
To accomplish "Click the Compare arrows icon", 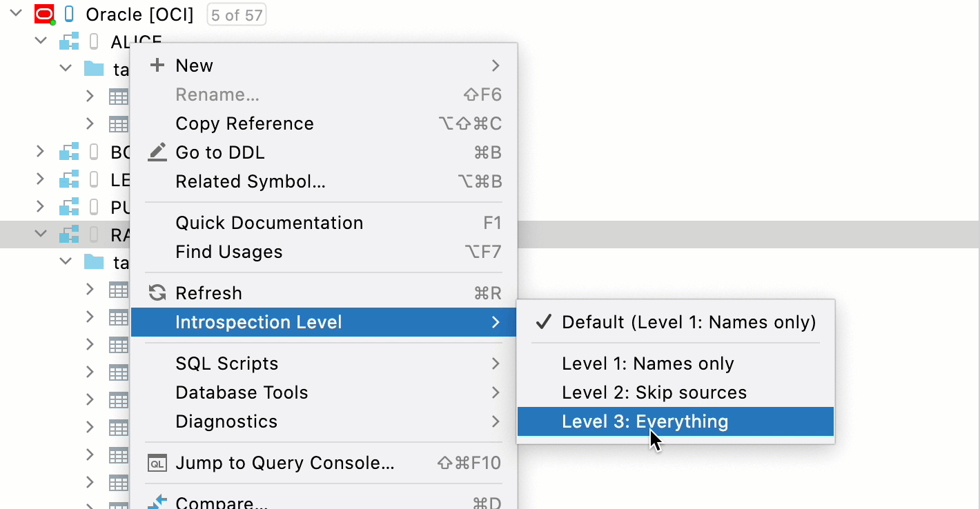I will click(157, 501).
